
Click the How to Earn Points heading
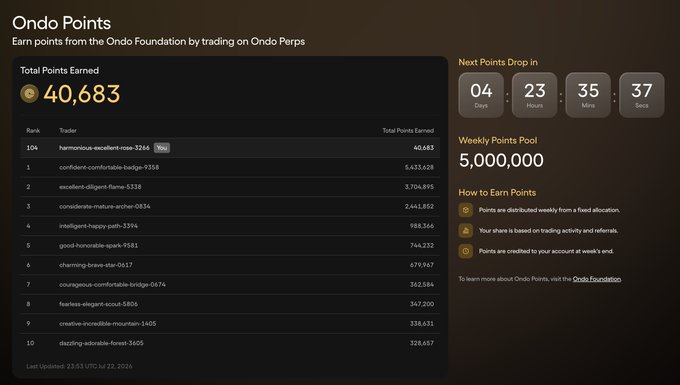(x=497, y=192)
